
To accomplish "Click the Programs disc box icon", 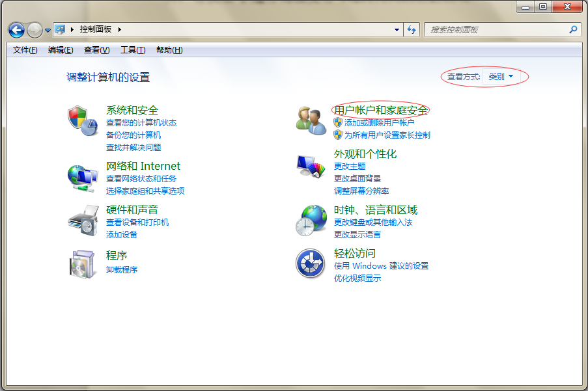I will (83, 264).
